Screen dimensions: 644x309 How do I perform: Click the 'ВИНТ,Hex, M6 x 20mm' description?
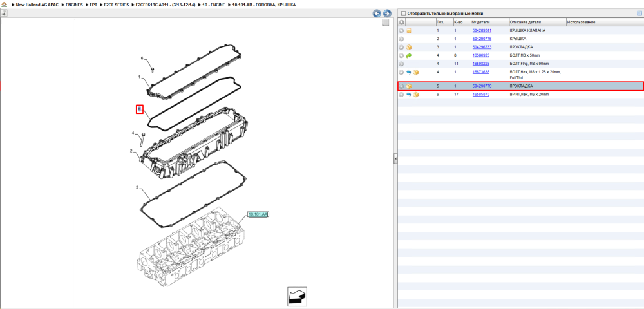[529, 95]
